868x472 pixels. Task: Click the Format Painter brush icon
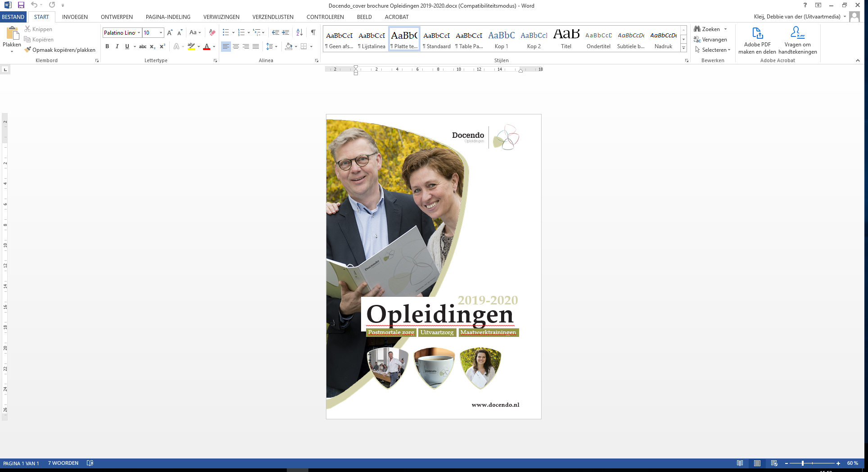28,50
